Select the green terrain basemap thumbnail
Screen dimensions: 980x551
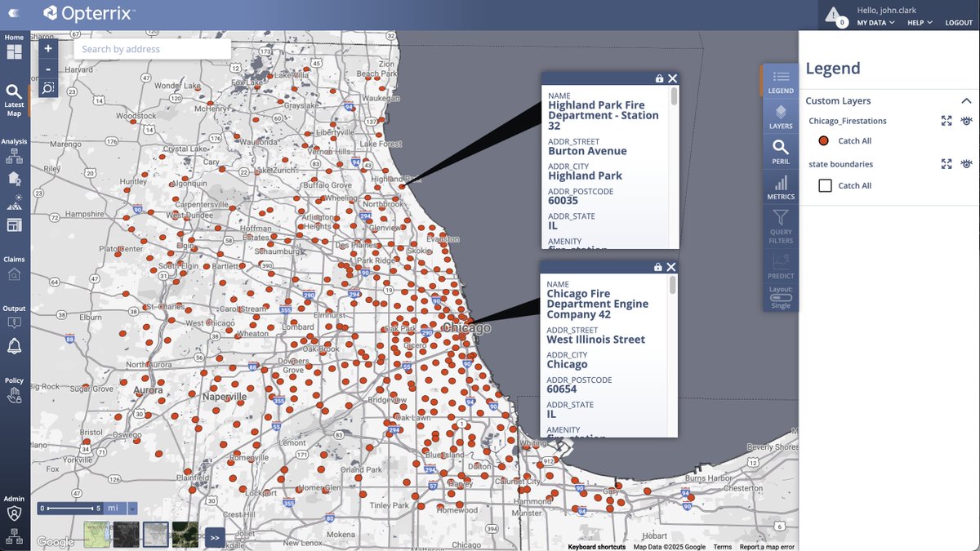96,534
